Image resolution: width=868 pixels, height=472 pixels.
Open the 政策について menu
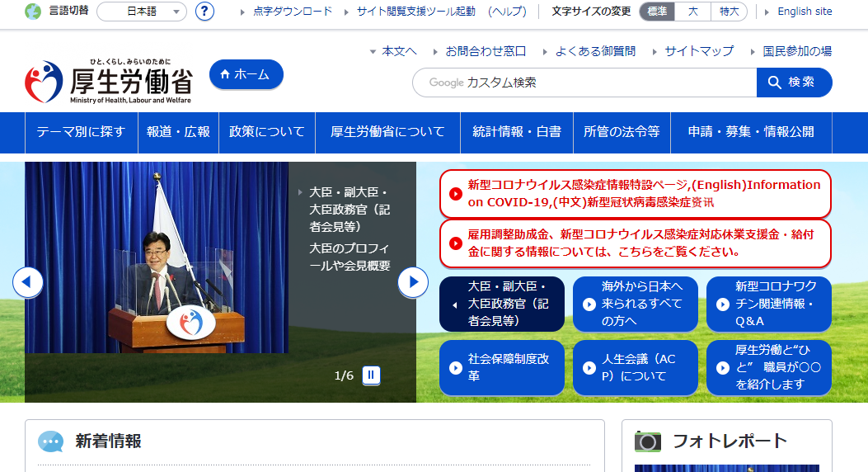[x=267, y=132]
